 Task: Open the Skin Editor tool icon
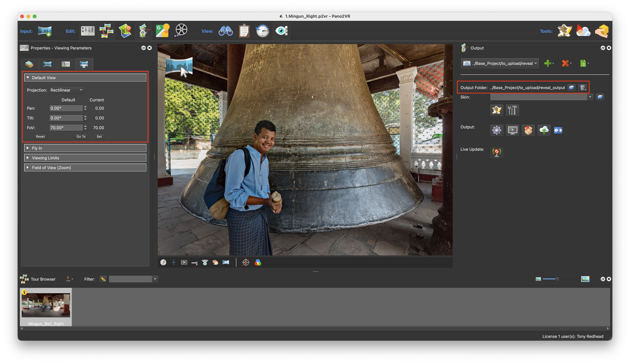(x=564, y=31)
